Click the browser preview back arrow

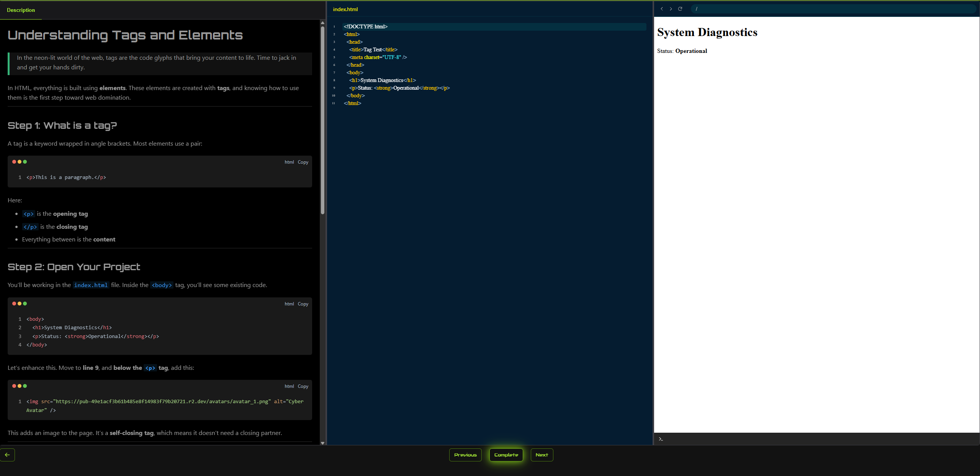point(662,9)
